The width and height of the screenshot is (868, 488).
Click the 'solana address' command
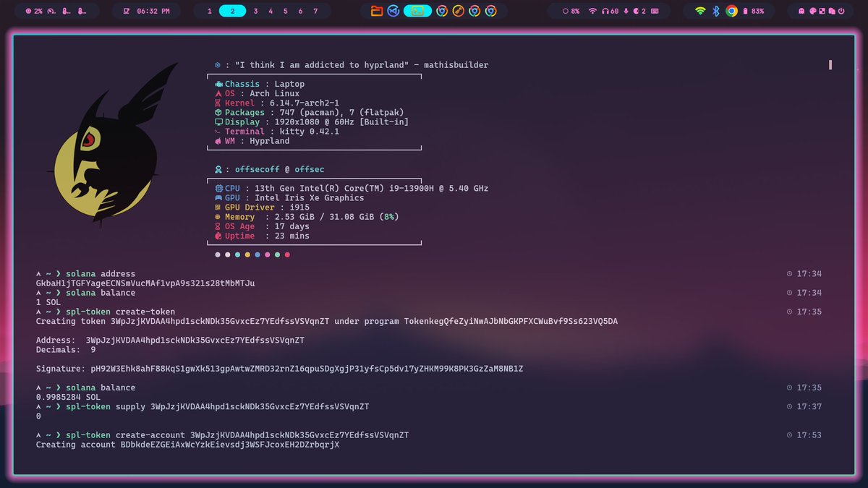(101, 274)
